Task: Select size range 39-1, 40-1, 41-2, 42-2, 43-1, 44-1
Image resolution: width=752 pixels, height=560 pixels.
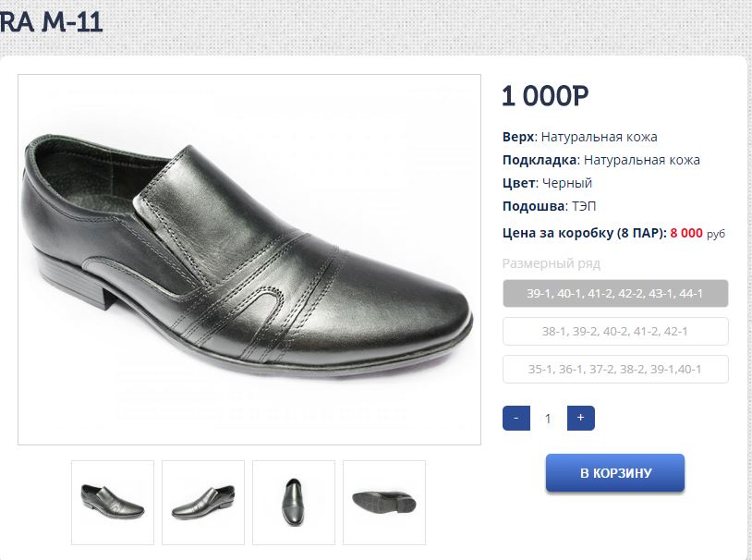Action: (x=615, y=294)
